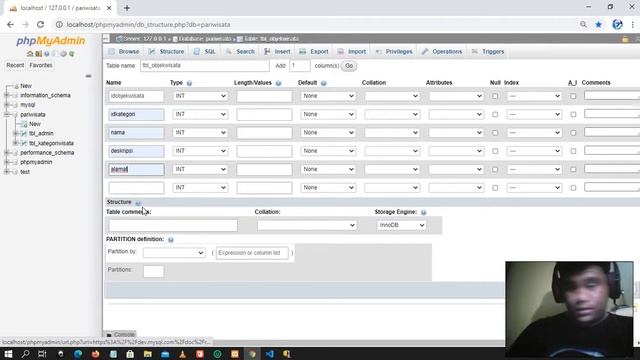Click the help icon beside PARTITION definition
Screen dimensions: 640x360
tap(171, 240)
